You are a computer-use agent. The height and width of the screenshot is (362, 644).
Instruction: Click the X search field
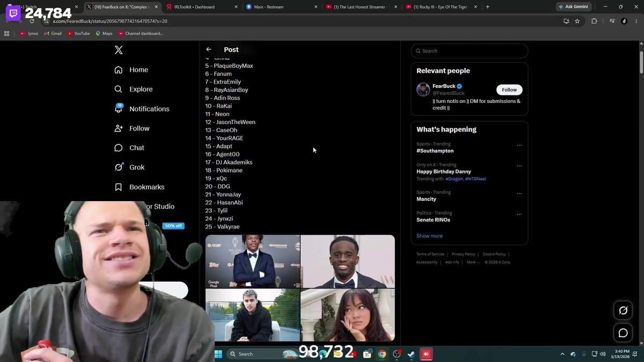pyautogui.click(x=470, y=51)
